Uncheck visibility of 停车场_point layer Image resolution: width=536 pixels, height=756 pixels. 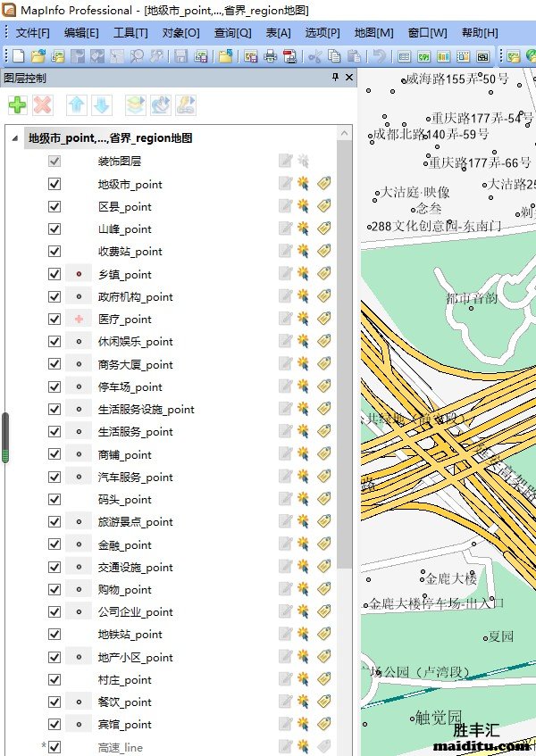click(x=54, y=386)
